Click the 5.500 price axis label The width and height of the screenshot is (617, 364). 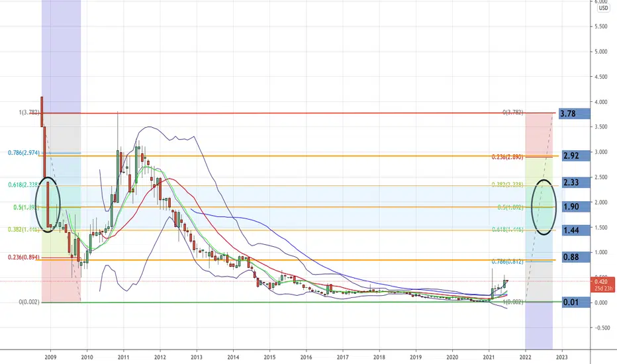point(601,26)
